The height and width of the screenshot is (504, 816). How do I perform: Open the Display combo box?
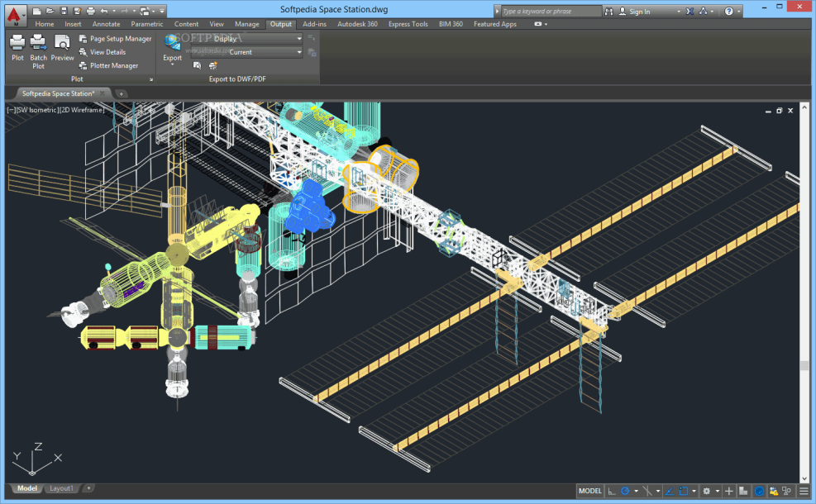(255, 38)
